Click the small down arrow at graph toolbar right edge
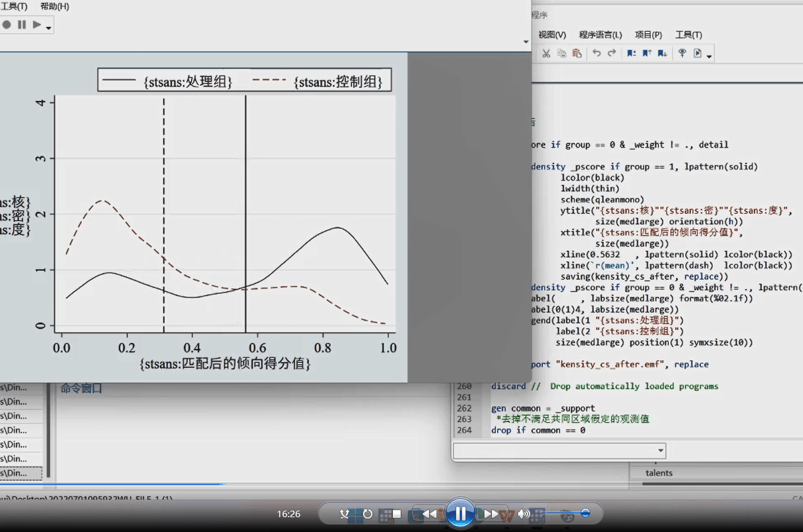Viewport: 803px width, 532px height. point(526,42)
